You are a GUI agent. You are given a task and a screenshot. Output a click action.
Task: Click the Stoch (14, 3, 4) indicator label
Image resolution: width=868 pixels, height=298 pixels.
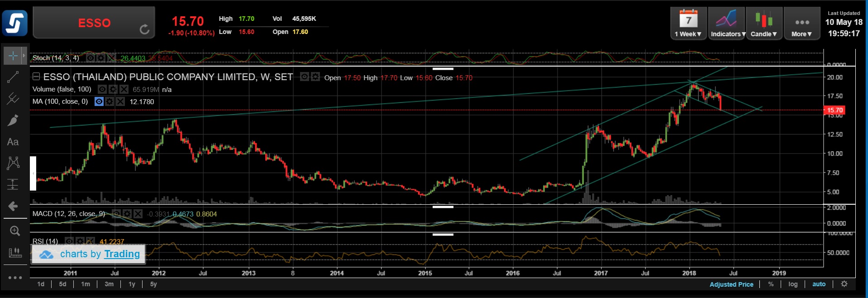pos(56,58)
